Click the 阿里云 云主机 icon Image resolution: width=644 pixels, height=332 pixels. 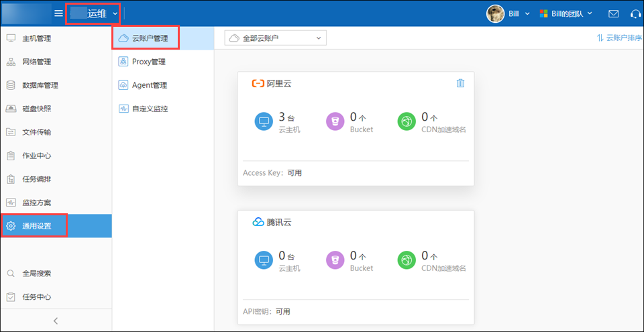click(x=264, y=122)
